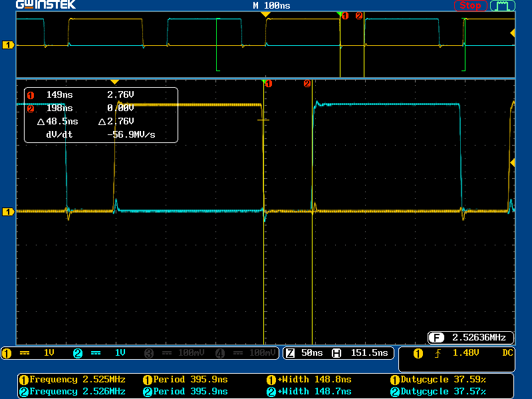
Task: Click channel 1 DC coupling symbol
Action: click(25, 353)
